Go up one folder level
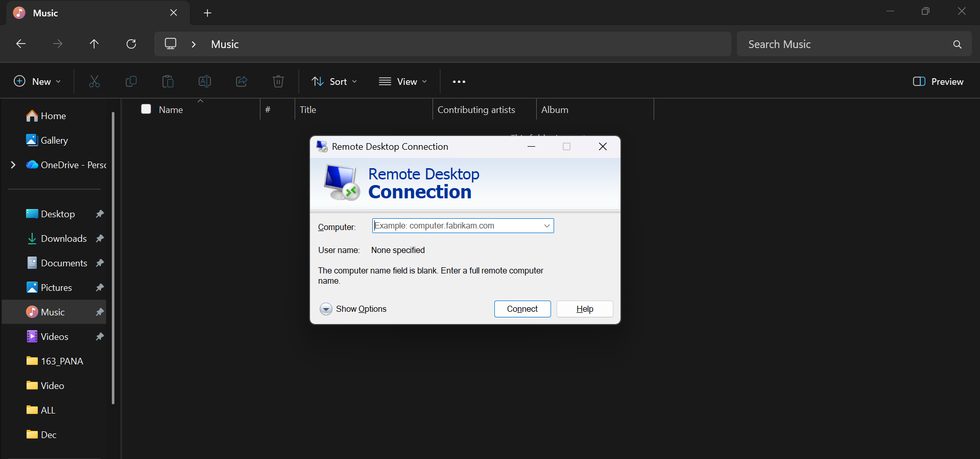The width and height of the screenshot is (980, 459). (94, 44)
